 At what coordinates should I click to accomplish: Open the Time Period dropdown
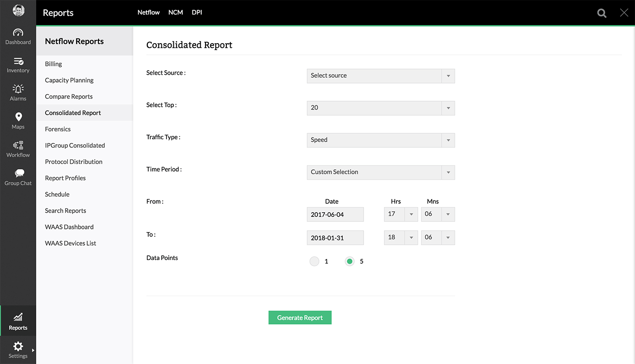pyautogui.click(x=381, y=172)
